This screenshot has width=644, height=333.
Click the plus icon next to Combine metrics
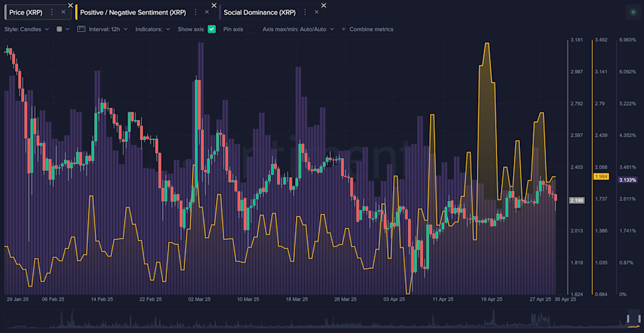[343, 29]
